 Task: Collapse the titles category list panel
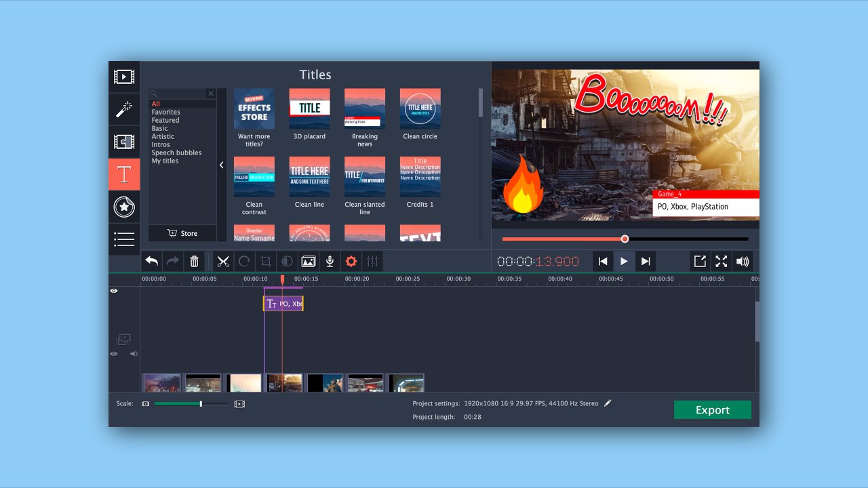pos(221,164)
